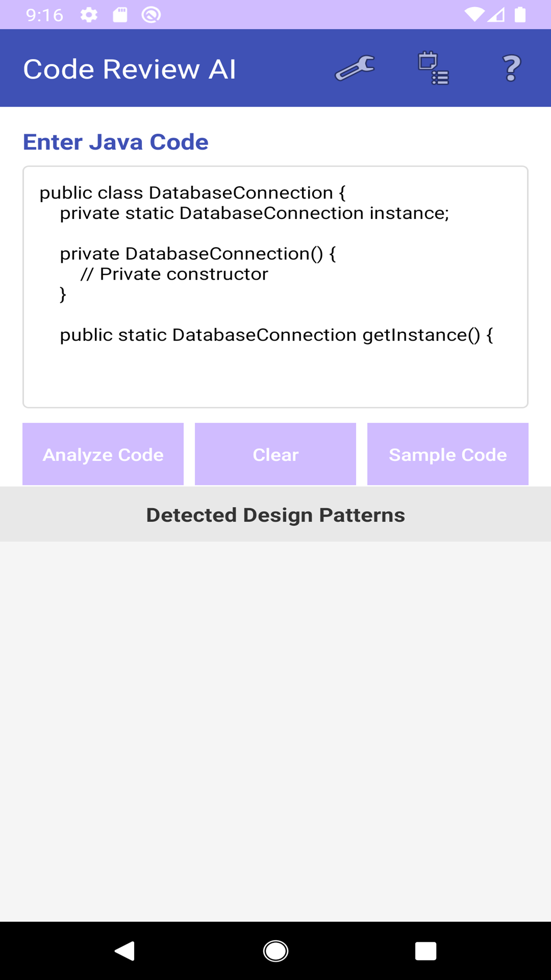Screen dimensions: 551x980
Task: Tap the SD card status icon
Action: [120, 15]
